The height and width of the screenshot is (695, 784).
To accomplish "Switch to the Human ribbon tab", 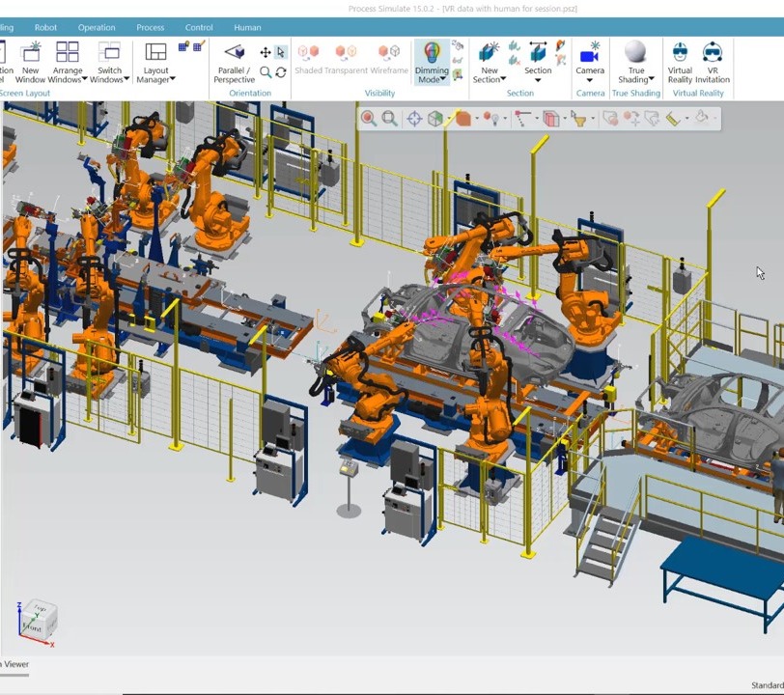I will [x=246, y=27].
